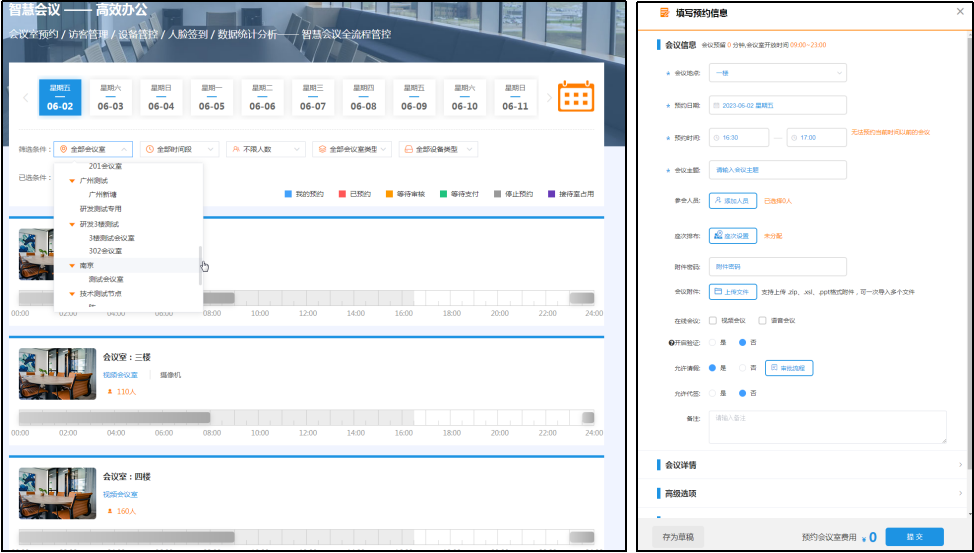Open the 全部会议室 filter dropdown
Screen dimensions: 974x553
[x=93, y=150]
